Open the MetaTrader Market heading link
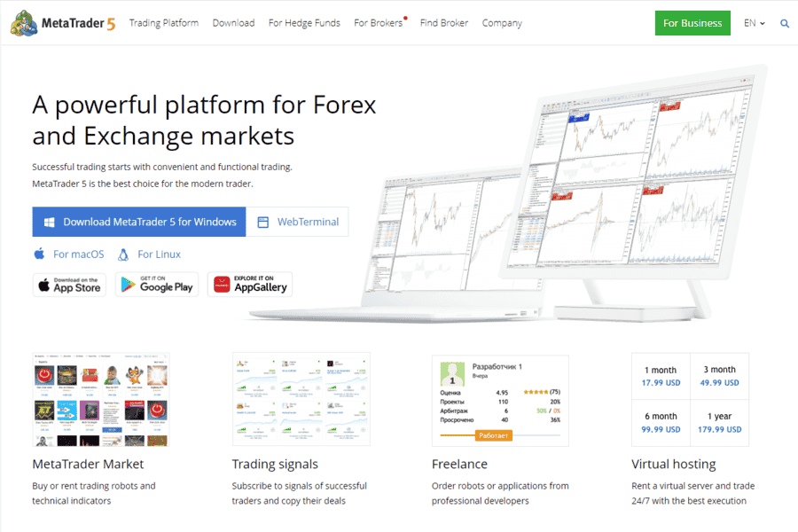The height and width of the screenshot is (532, 798). tap(88, 464)
